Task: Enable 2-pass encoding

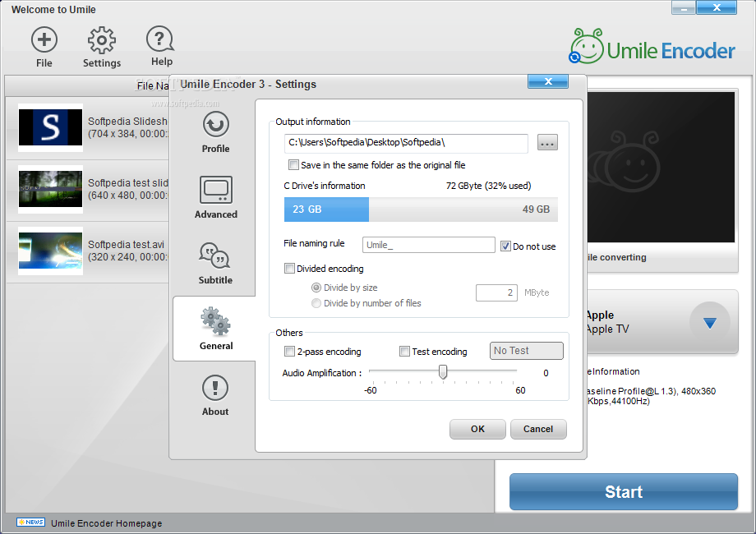Action: click(290, 352)
